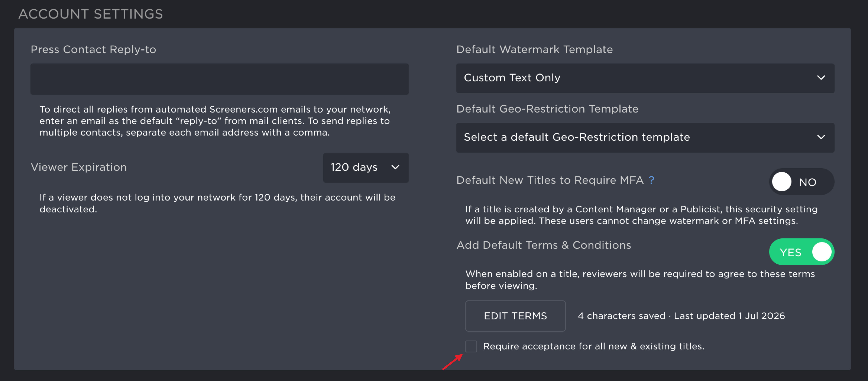This screenshot has width=868, height=381.
Task: Click the Default Watermark Template label
Action: (534, 50)
